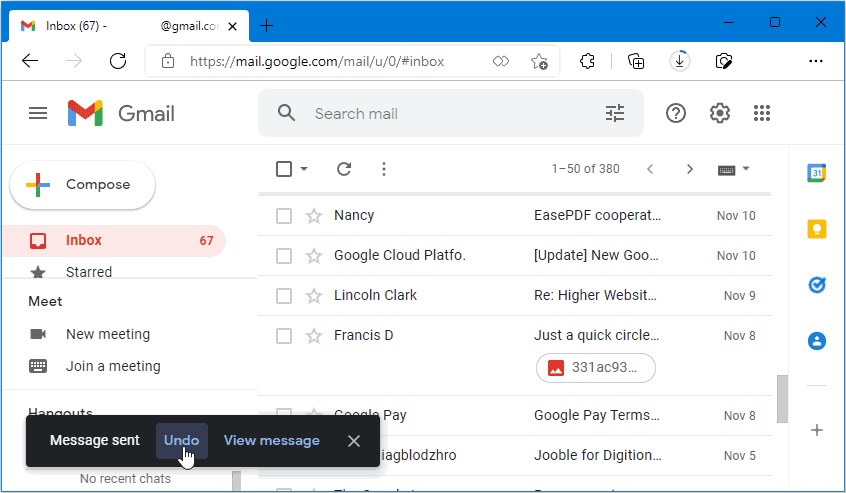This screenshot has width=846, height=493.
Task: Click the Gmail logo
Action: 121,113
